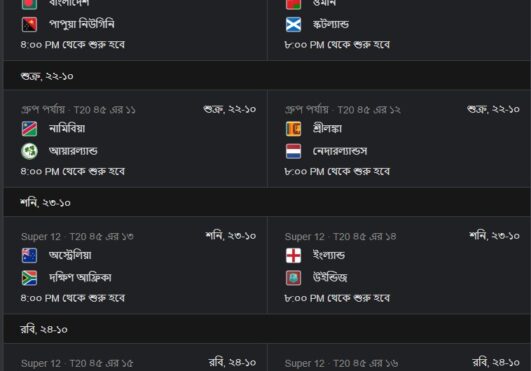Click the Sri Lanka flag icon
This screenshot has height=371, width=531.
click(x=293, y=129)
